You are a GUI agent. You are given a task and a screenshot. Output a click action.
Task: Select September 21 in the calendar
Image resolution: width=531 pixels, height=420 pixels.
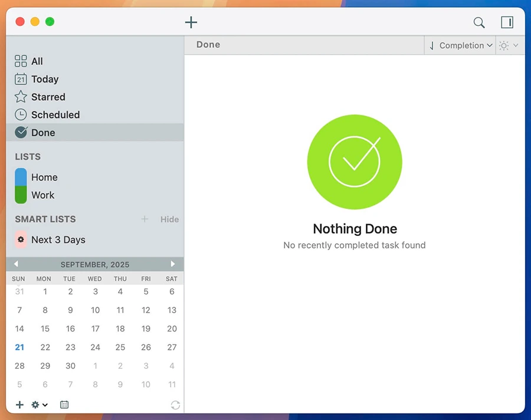click(x=19, y=347)
